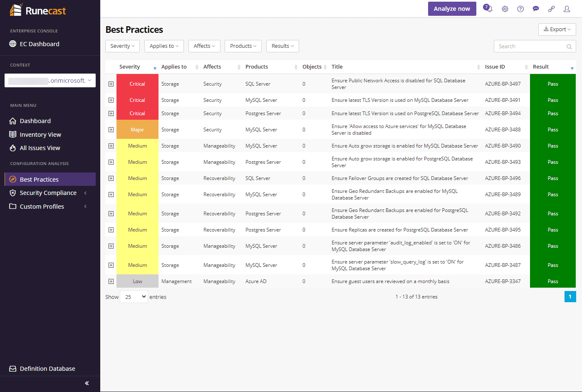582x392 pixels.
Task: Navigate to Dashboard
Action: pyautogui.click(x=35, y=121)
